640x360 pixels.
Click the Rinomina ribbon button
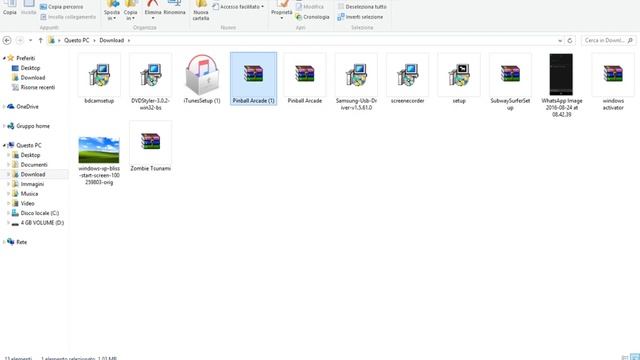tap(174, 9)
